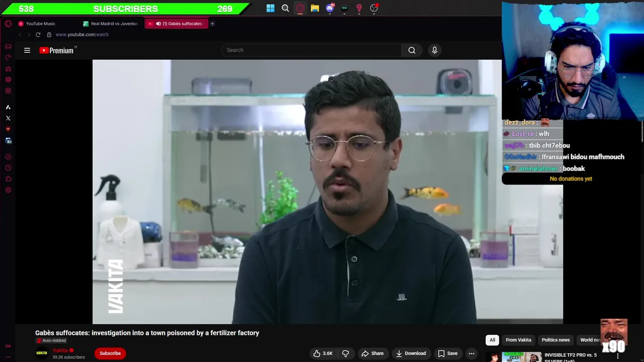Screen dimensions: 644x362
Task: Open Windows taskbar search
Action: [285, 8]
